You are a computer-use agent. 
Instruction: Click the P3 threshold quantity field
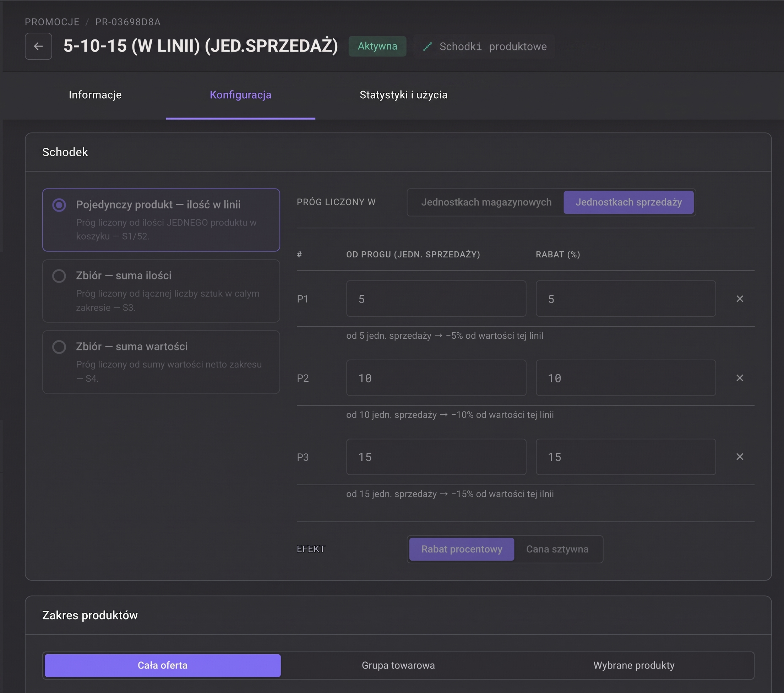pyautogui.click(x=436, y=457)
